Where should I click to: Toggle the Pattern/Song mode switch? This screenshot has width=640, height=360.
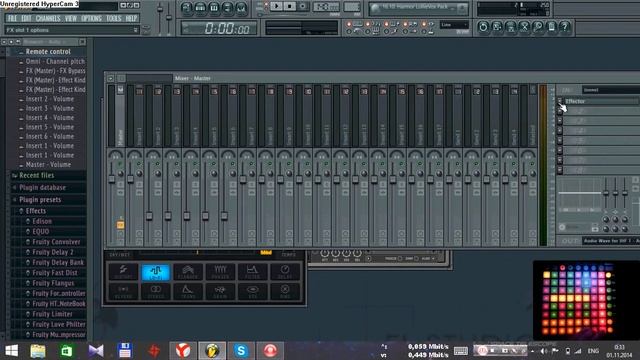coord(266,6)
